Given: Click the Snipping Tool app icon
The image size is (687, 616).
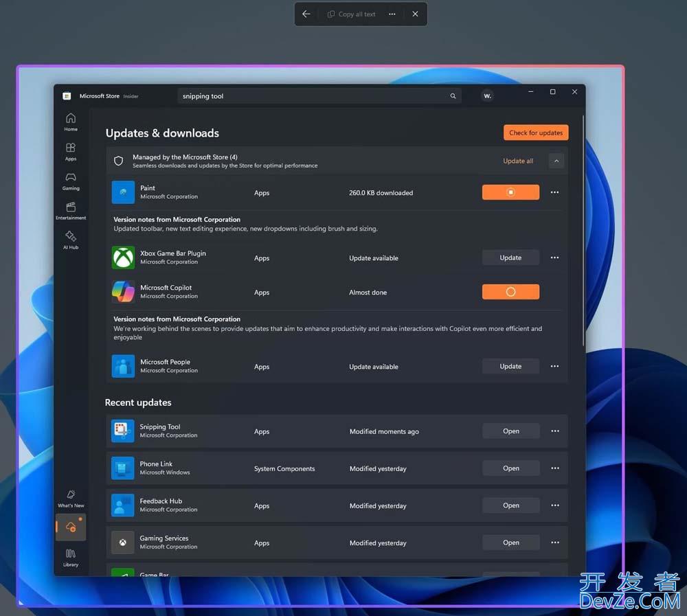Looking at the screenshot, I should 123,431.
